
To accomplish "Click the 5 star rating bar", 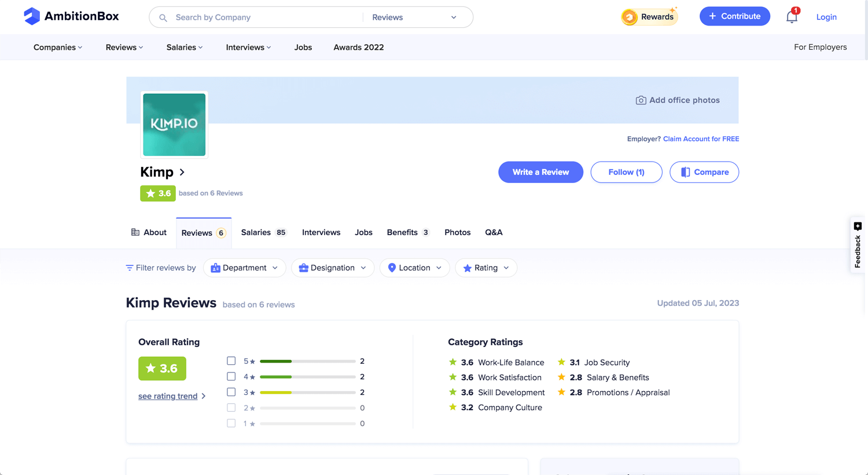I will pos(308,361).
